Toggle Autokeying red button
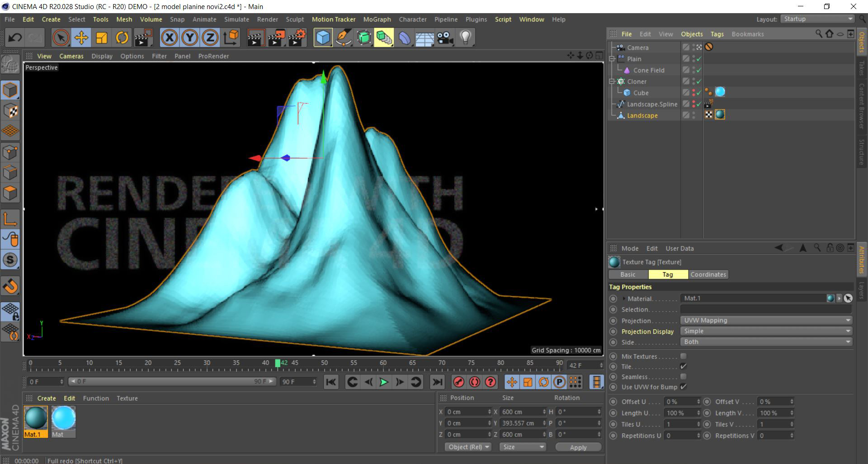 474,382
